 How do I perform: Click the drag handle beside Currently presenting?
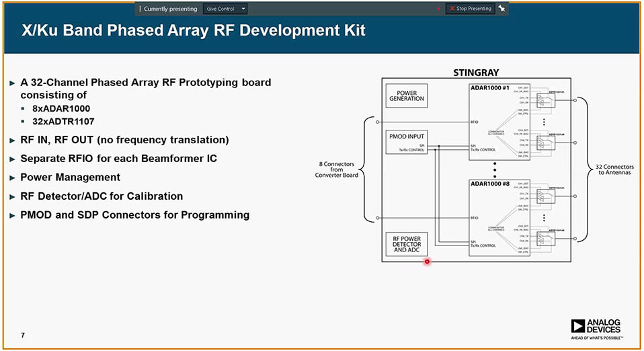pyautogui.click(x=140, y=9)
